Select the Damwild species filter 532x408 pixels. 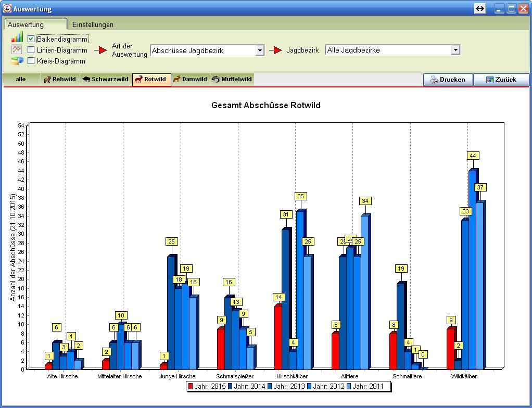(x=190, y=80)
